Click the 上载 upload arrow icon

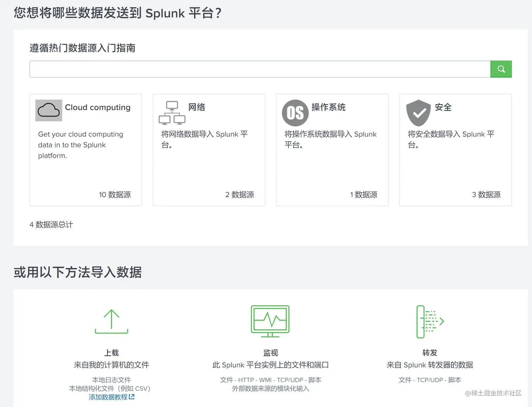tap(112, 321)
